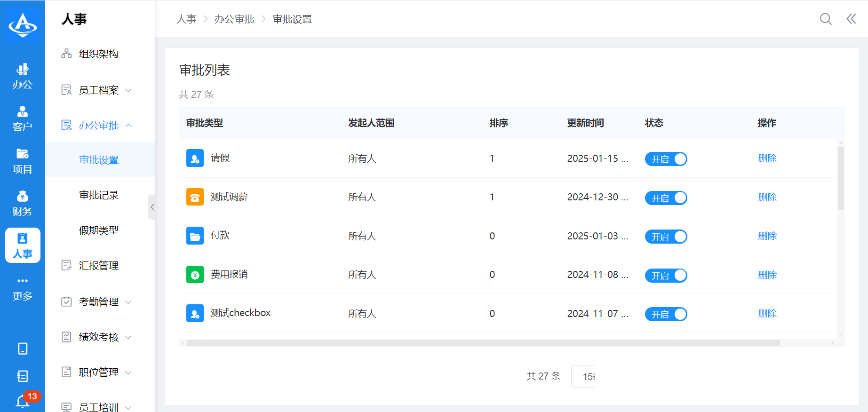Turn off 测试checkbox status switch
The height and width of the screenshot is (412, 868).
click(666, 314)
